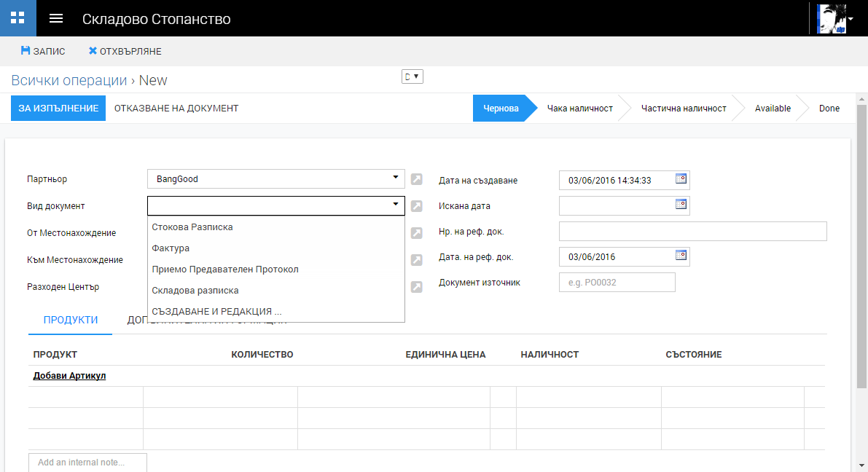The height and width of the screenshot is (472, 868).
Task: Open calendar picker for Искана дата
Action: 681,205
